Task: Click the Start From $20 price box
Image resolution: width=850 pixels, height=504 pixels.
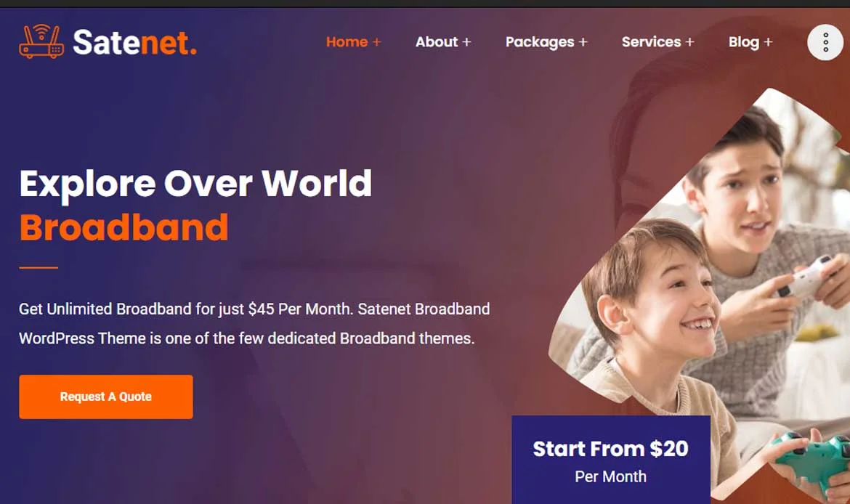Action: [611, 460]
